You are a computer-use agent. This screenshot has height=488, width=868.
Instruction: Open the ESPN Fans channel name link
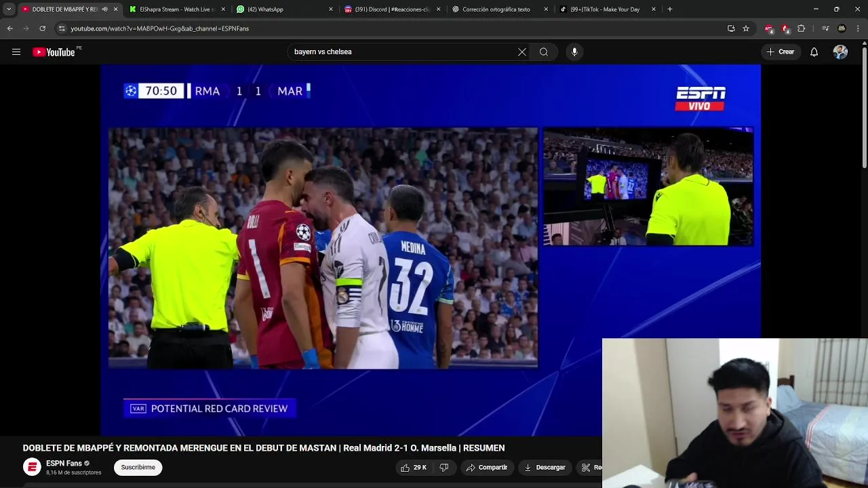(64, 464)
